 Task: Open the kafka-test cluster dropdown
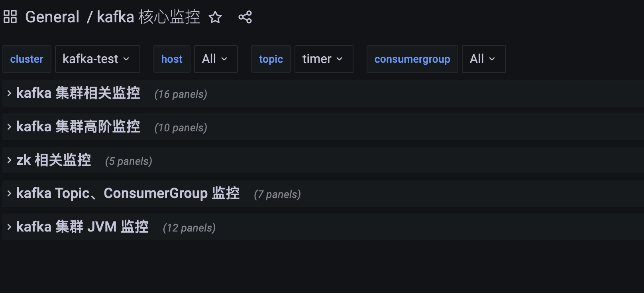point(97,59)
